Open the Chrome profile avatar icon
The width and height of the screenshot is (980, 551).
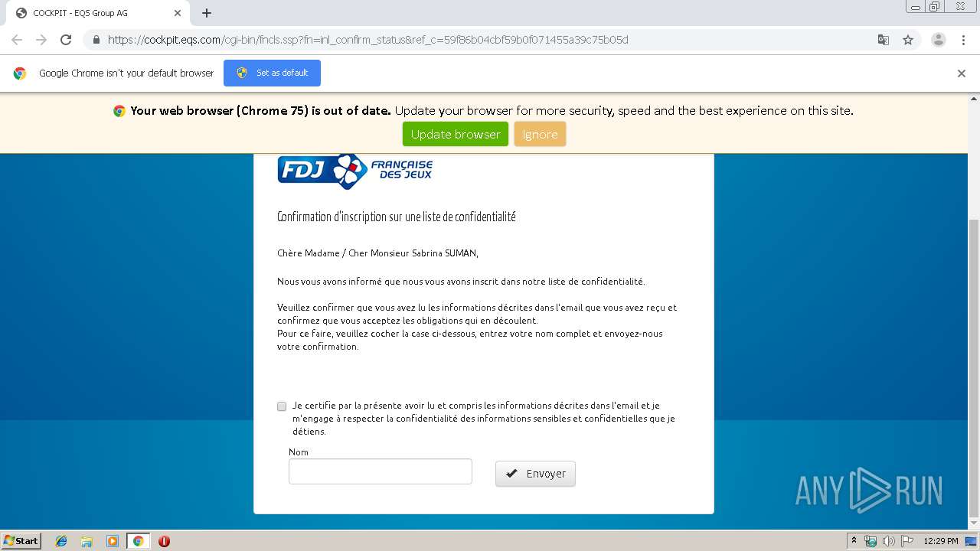[x=938, y=40]
